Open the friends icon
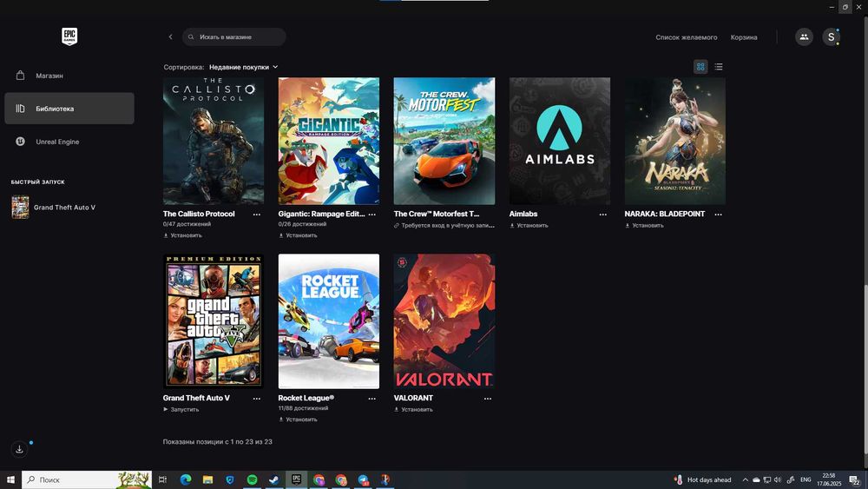The width and height of the screenshot is (868, 489). pyautogui.click(x=804, y=37)
